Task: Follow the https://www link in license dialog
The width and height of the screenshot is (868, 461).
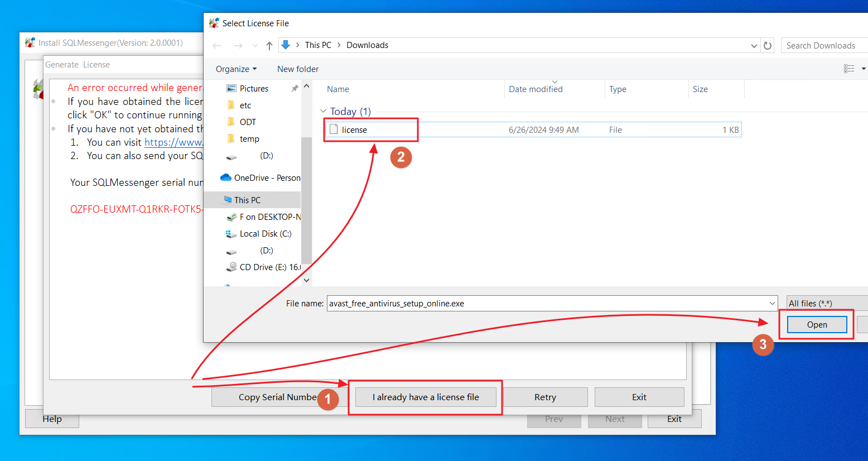Action: [x=173, y=142]
